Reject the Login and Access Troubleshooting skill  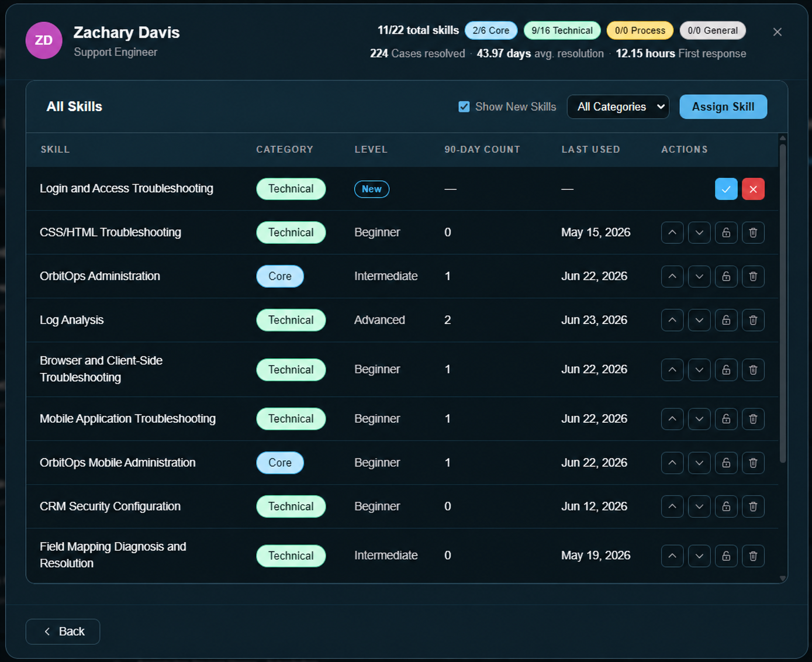click(753, 189)
